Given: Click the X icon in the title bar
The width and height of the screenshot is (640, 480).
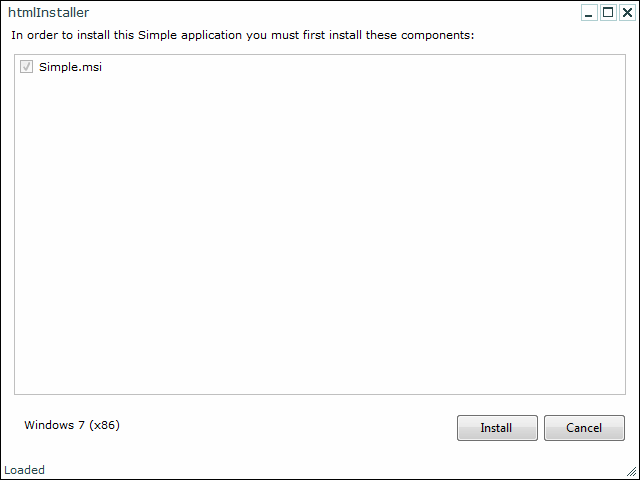Looking at the screenshot, I should click(x=627, y=13).
